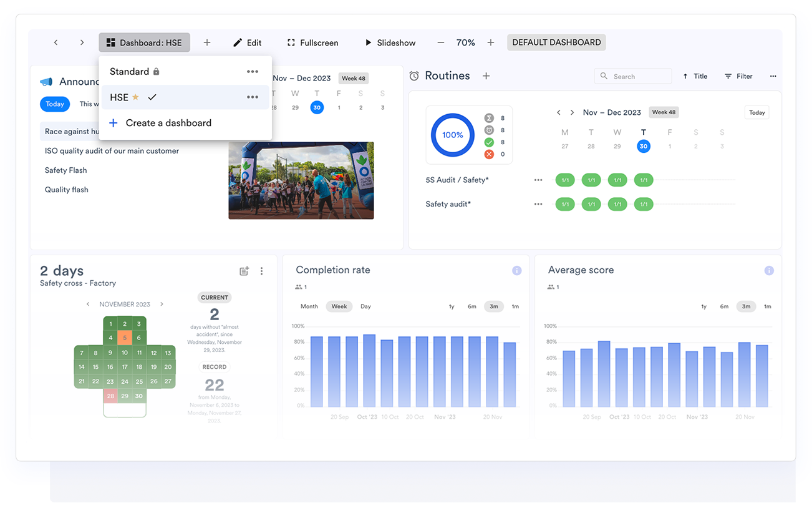
Task: Open more options for Standard dashboard
Action: (253, 72)
